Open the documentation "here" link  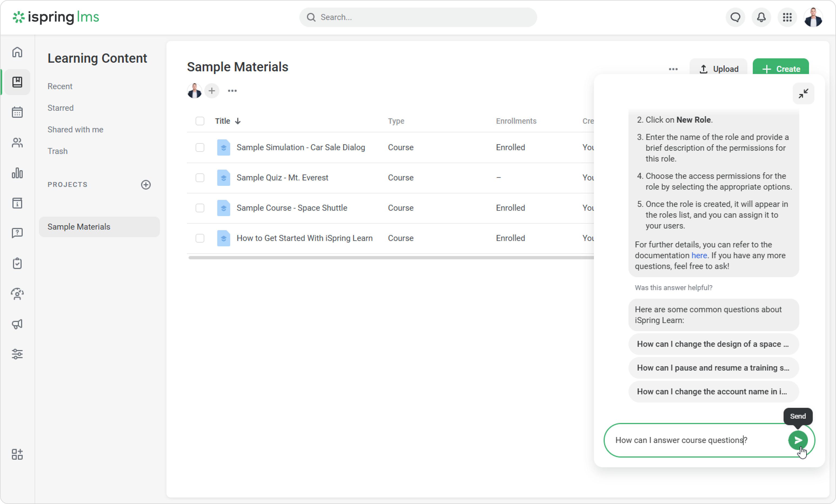[699, 256]
